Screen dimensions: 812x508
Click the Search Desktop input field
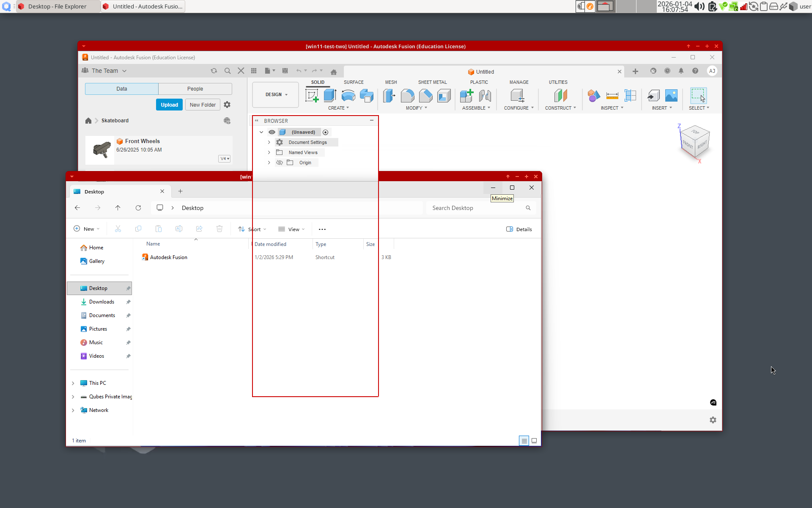tap(476, 208)
